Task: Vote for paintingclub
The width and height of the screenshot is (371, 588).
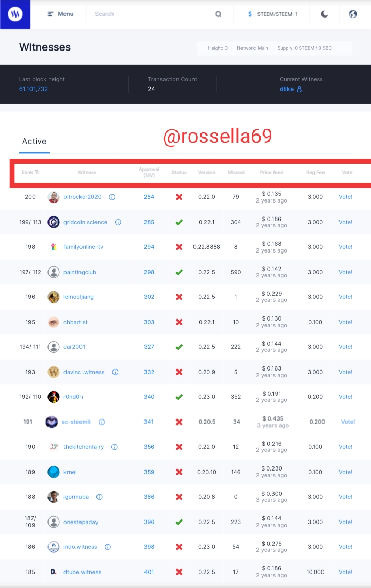Action: click(346, 272)
